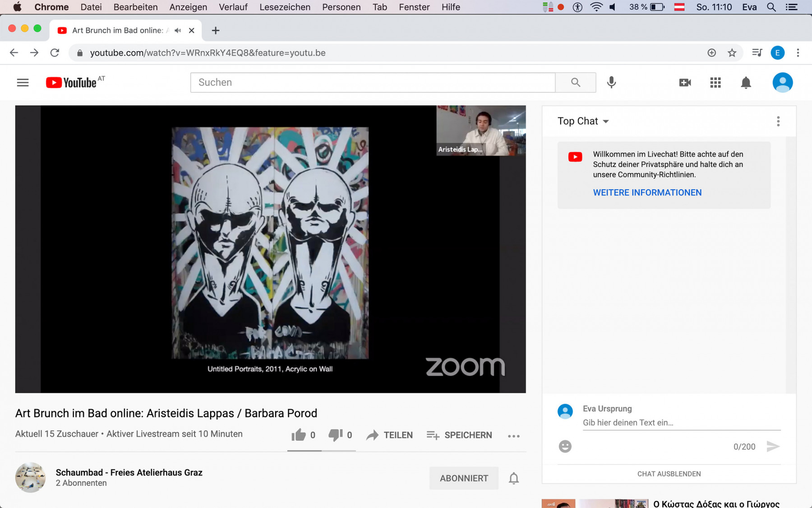Open the Fenster menu
Screen dimensions: 812x508
[414, 7]
